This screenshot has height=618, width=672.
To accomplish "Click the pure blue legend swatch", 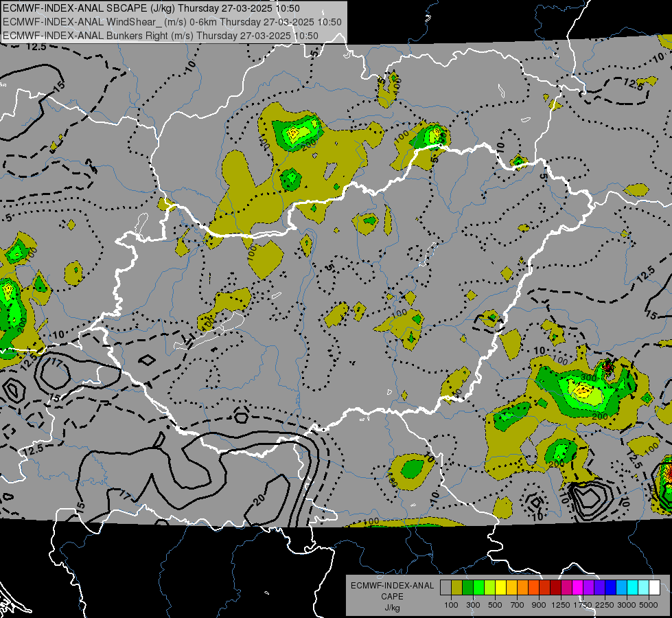I will point(611,588).
